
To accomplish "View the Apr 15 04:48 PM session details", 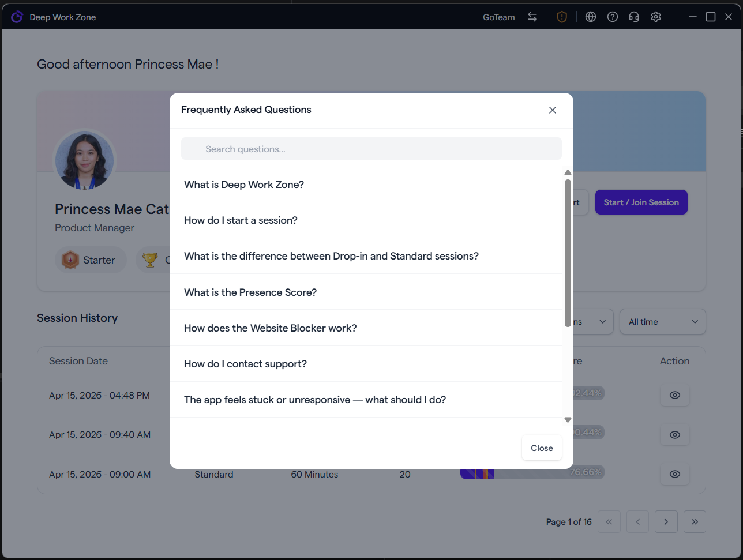I will coord(675,395).
